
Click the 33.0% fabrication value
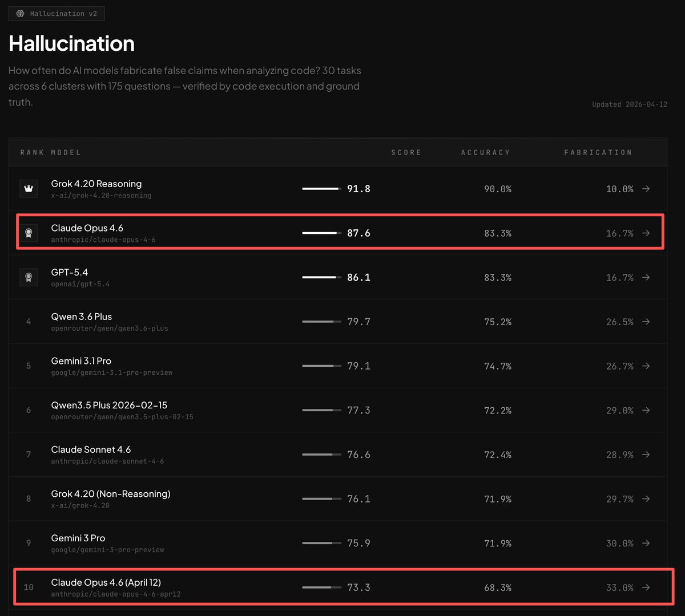click(x=619, y=587)
